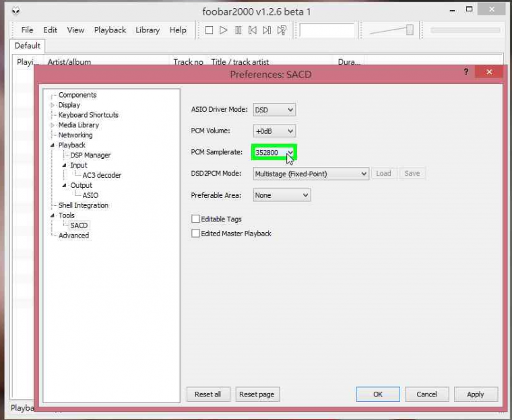
Task: Select ASIO under Output
Action: pyautogui.click(x=90, y=195)
